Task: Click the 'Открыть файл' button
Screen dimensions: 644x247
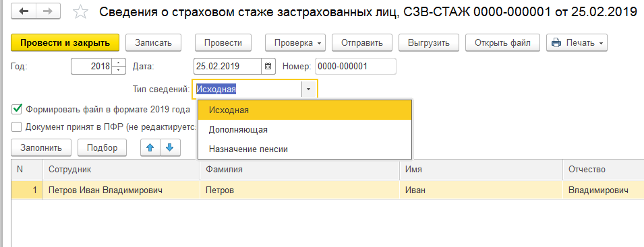Action: tap(502, 43)
